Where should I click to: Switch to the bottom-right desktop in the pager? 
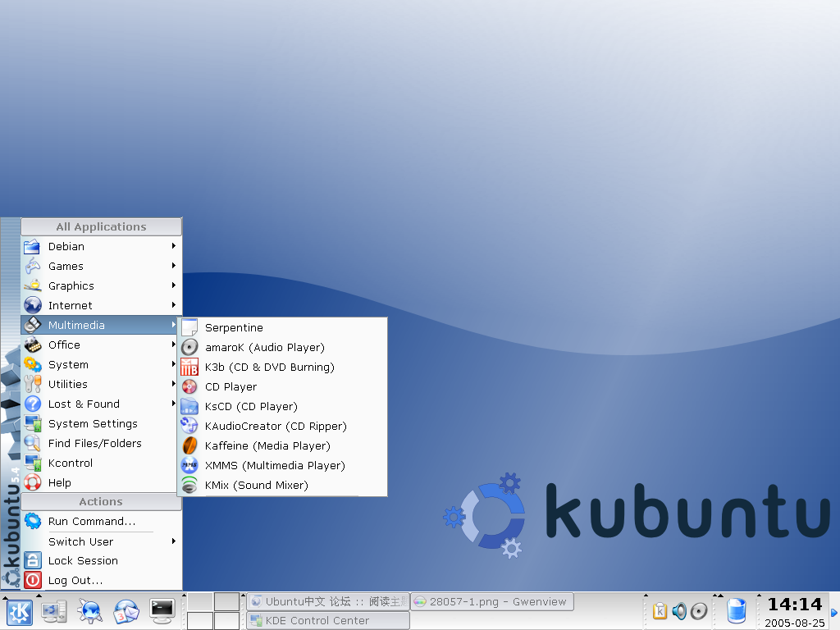point(226,620)
